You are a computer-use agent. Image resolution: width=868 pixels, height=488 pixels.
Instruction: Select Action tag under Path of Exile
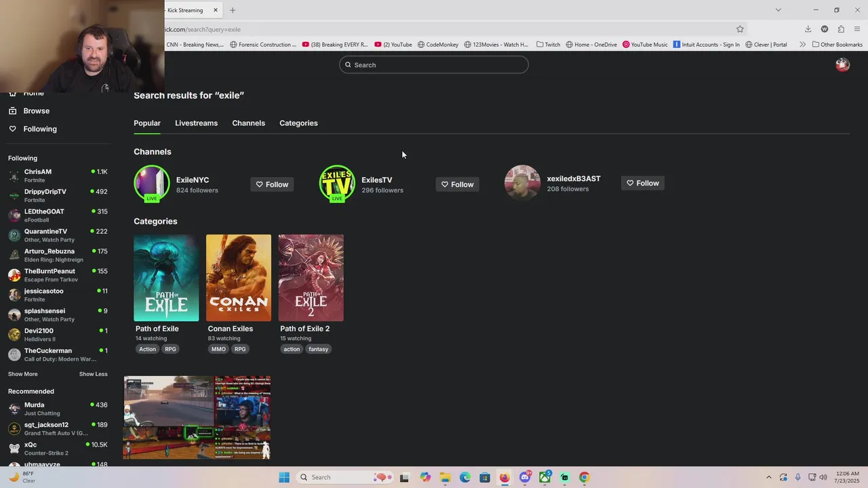pyautogui.click(x=148, y=349)
